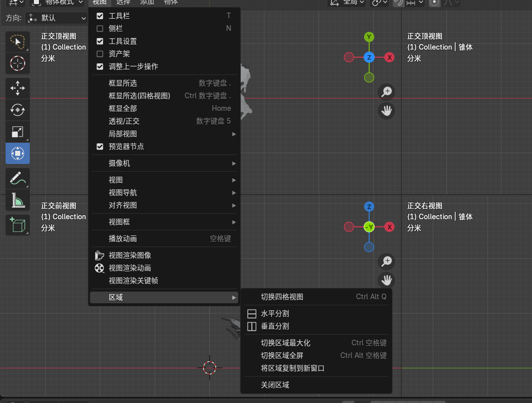Click zoom magnifier in top view
This screenshot has width=532, height=403.
(x=386, y=92)
